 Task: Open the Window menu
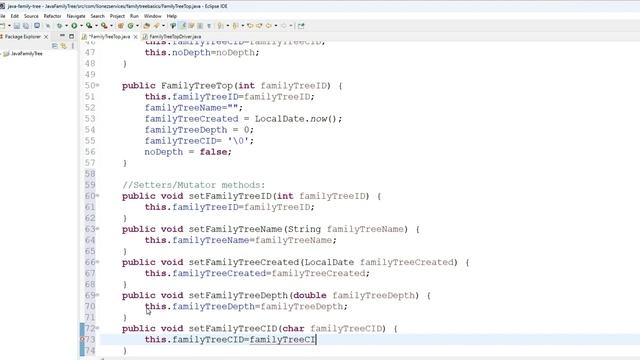point(153,16)
